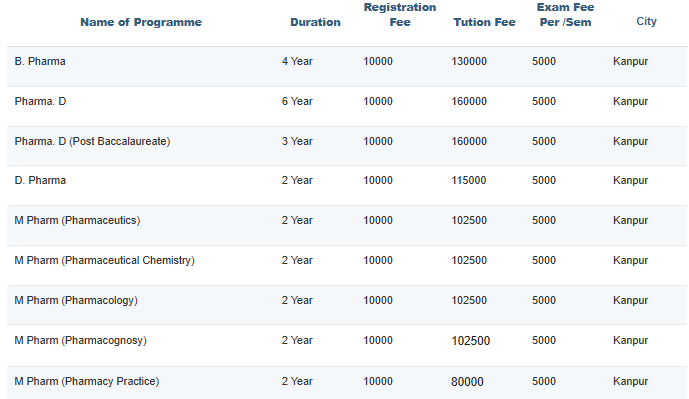This screenshot has height=399, width=689.
Task: Click M Pharm (Pharmaceutics) row name
Action: 77,220
